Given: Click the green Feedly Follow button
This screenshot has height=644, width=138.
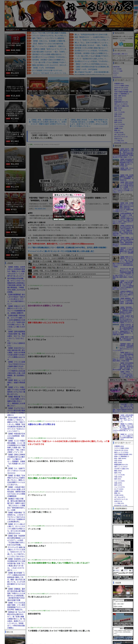Looking at the screenshot, I should click(x=128, y=45).
